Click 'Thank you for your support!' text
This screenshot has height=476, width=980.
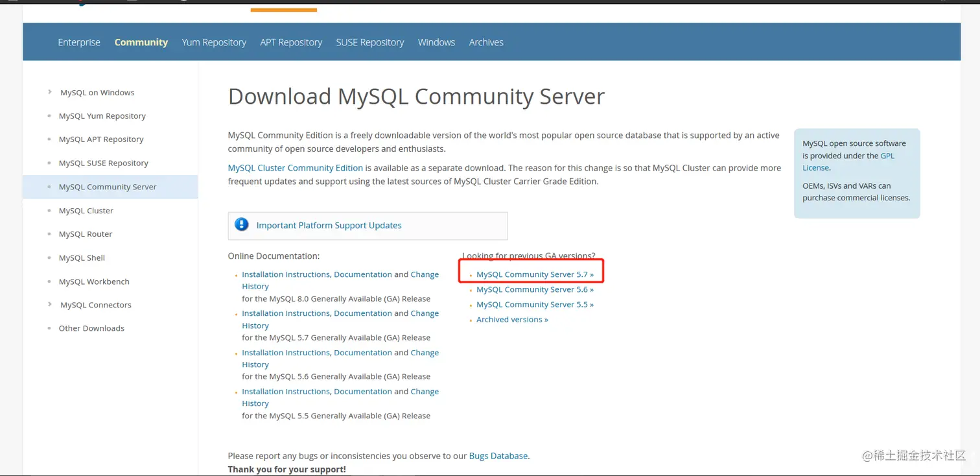click(x=287, y=469)
